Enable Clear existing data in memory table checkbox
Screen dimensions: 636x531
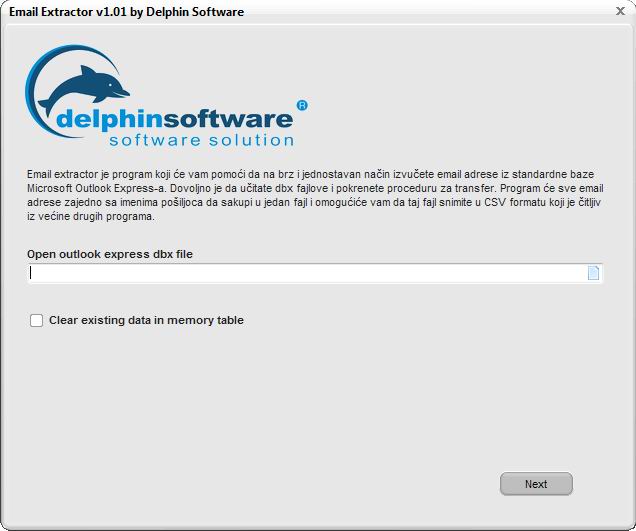pyautogui.click(x=37, y=320)
